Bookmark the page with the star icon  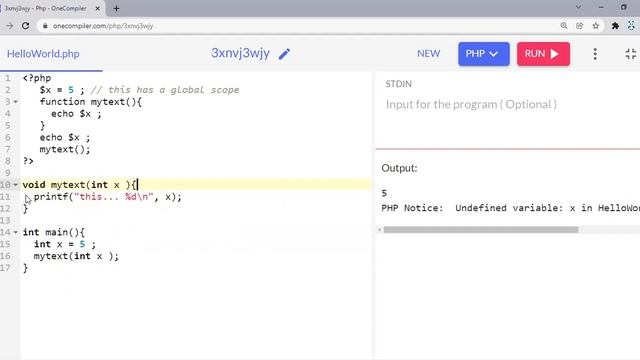[x=596, y=26]
